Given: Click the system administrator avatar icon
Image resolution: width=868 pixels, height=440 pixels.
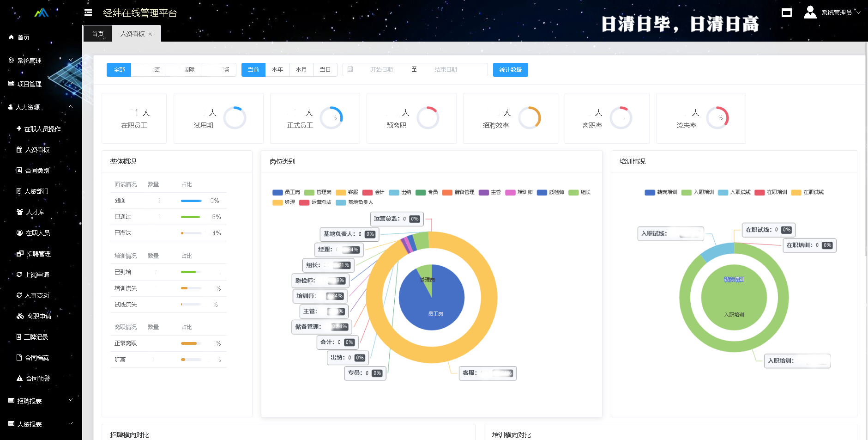Looking at the screenshot, I should (810, 12).
